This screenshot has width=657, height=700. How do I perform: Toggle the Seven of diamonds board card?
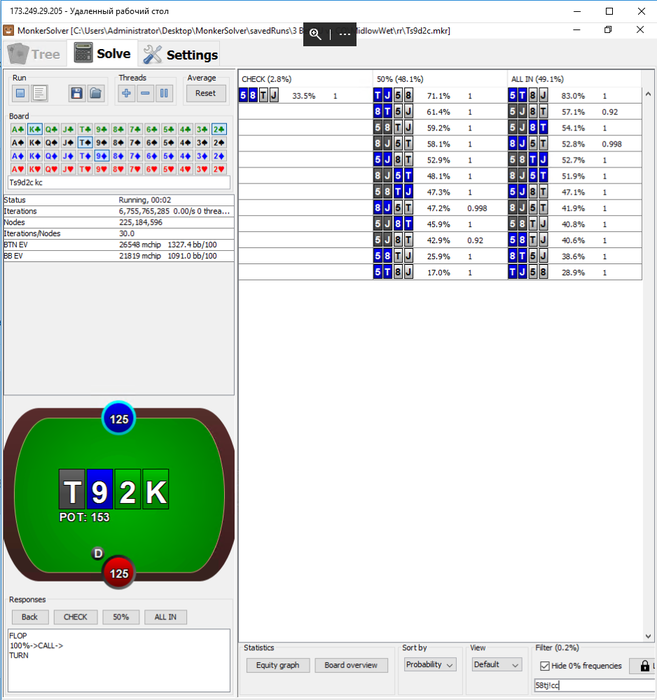pos(135,156)
